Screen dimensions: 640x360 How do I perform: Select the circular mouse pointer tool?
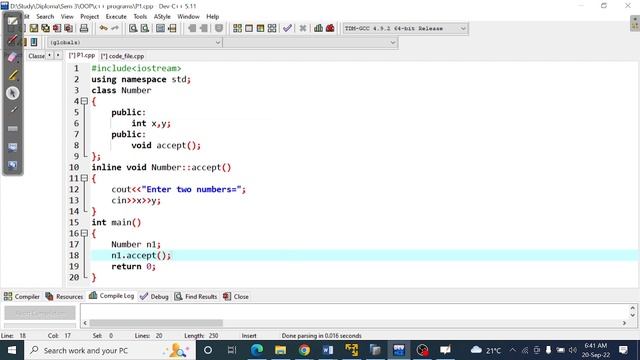pos(13,93)
